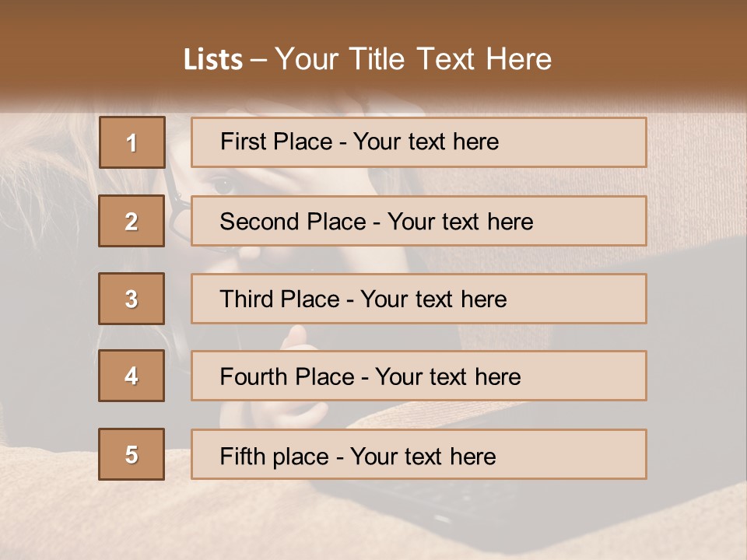747x560 pixels.
Task: Click the slide title text
Action: (367, 59)
